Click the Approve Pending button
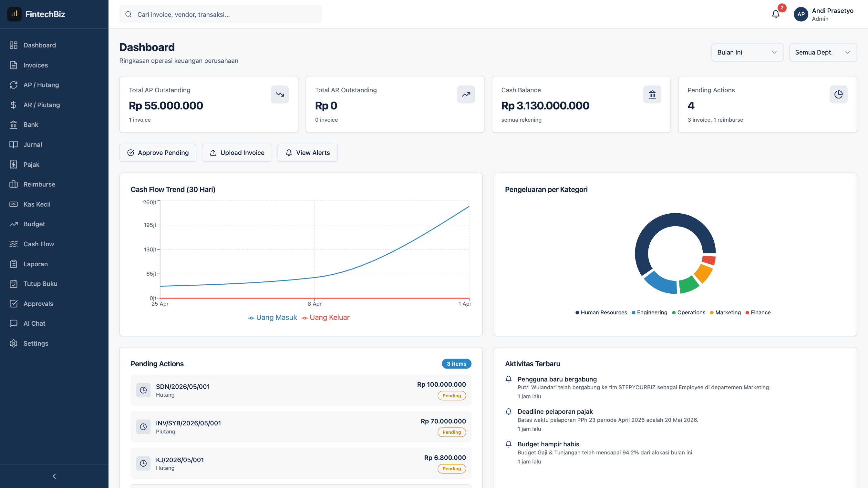Viewport: 868px width, 488px height. tap(158, 153)
